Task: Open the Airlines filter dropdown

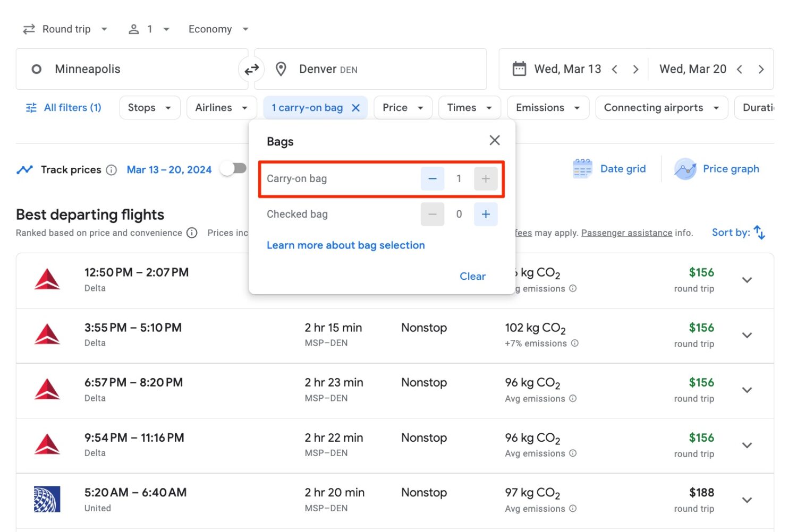Action: tap(221, 107)
